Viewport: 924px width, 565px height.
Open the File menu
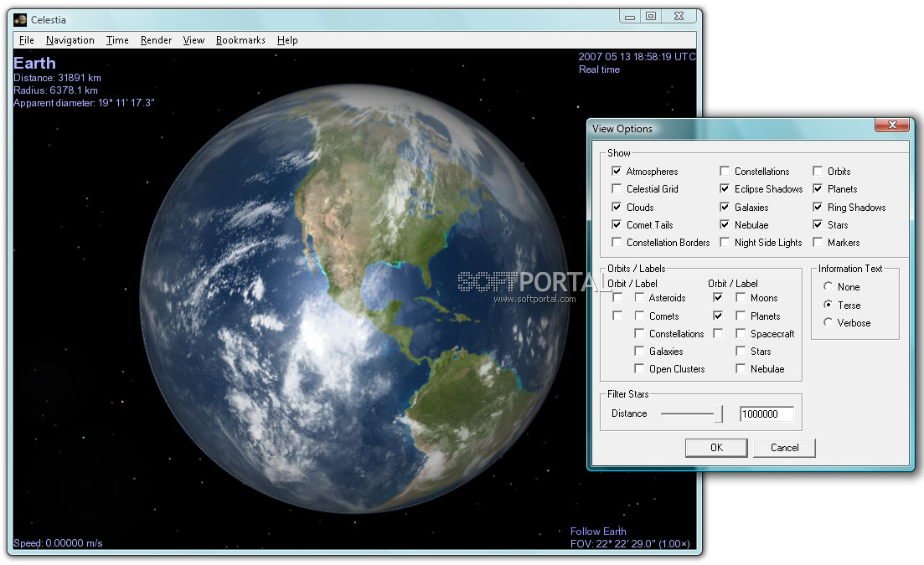27,40
